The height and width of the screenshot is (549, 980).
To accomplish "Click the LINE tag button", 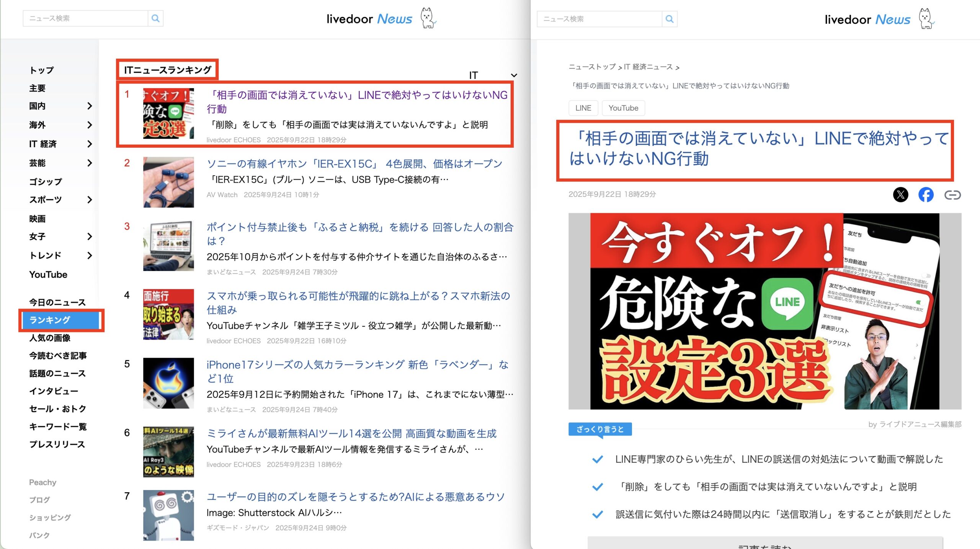I will (583, 108).
